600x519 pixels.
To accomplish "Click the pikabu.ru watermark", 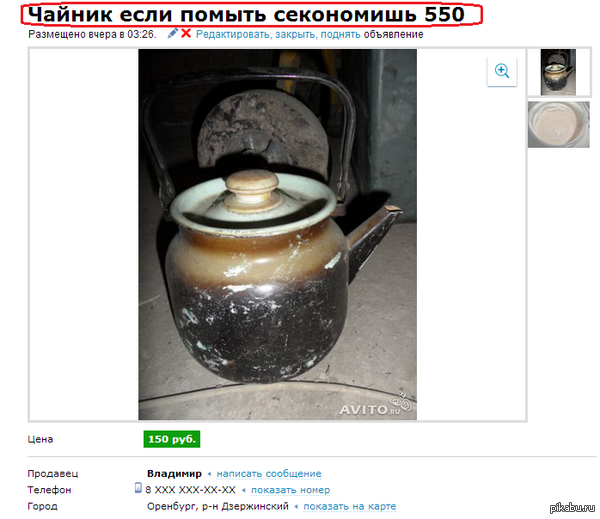I will click(572, 508).
